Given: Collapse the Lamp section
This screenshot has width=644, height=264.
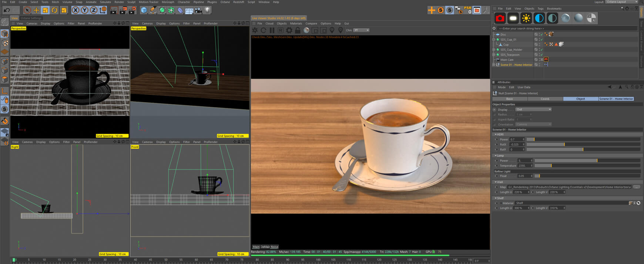Looking at the screenshot, I should 496,155.
